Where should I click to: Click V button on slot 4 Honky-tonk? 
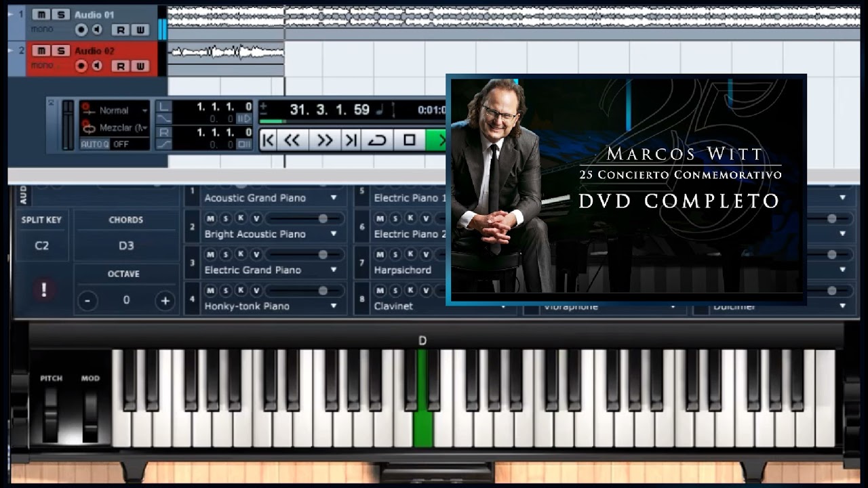[256, 290]
